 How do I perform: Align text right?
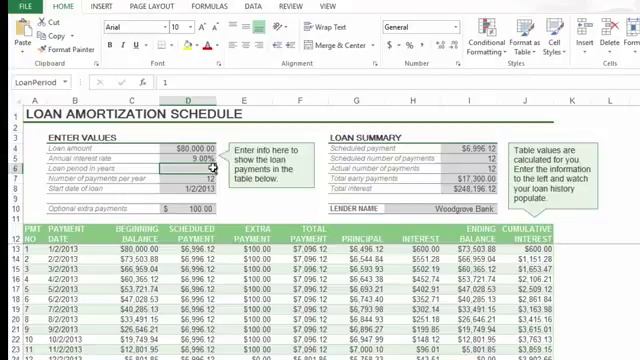259,45
